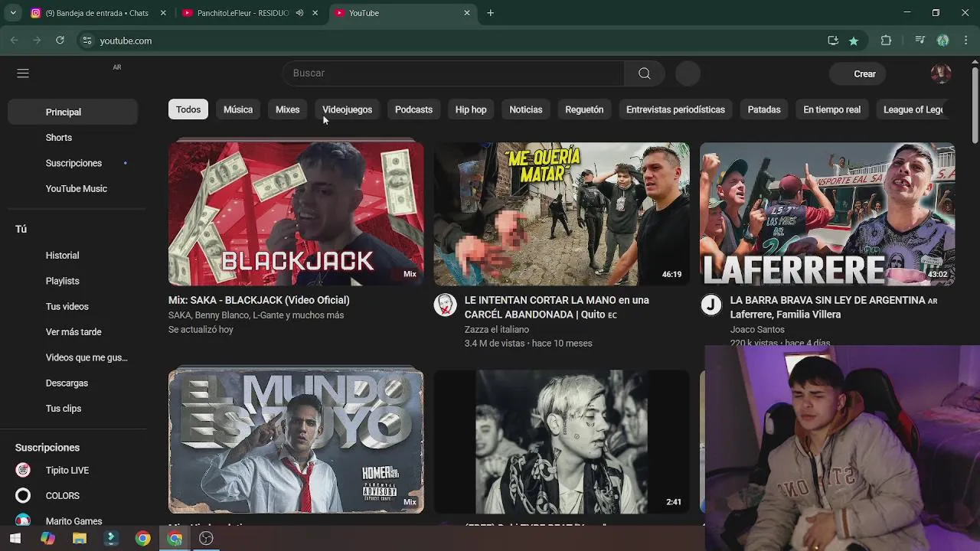Select the Patadas filter chip

(x=764, y=109)
